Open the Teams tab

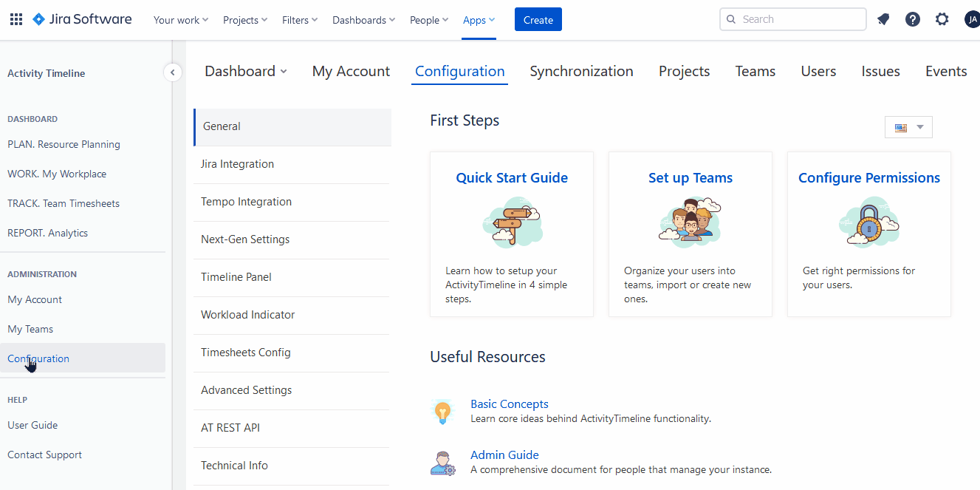[x=755, y=72]
